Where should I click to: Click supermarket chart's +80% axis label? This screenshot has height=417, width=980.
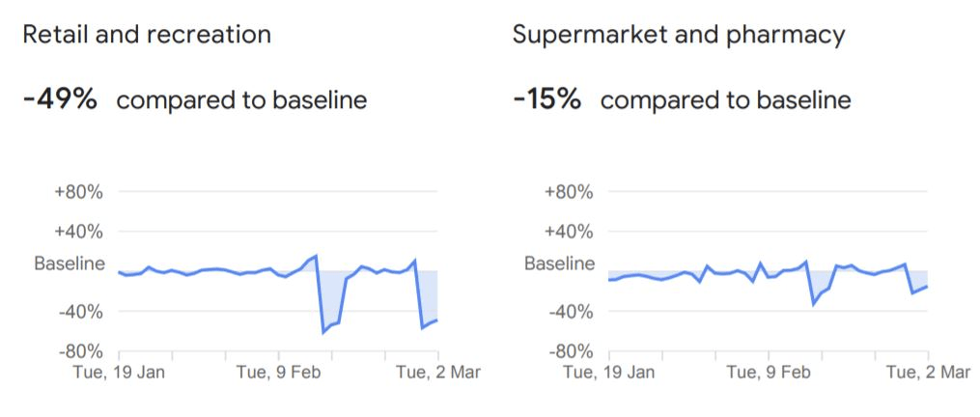click(568, 191)
